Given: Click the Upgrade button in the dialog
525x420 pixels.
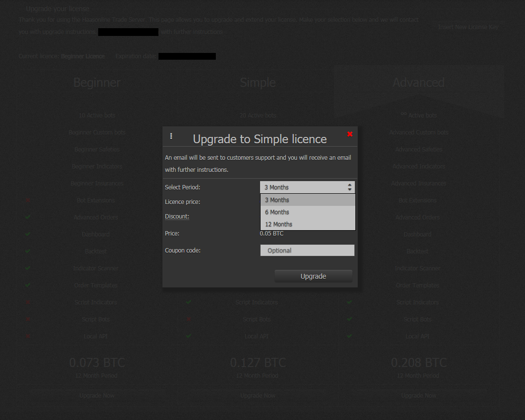Looking at the screenshot, I should [x=314, y=276].
